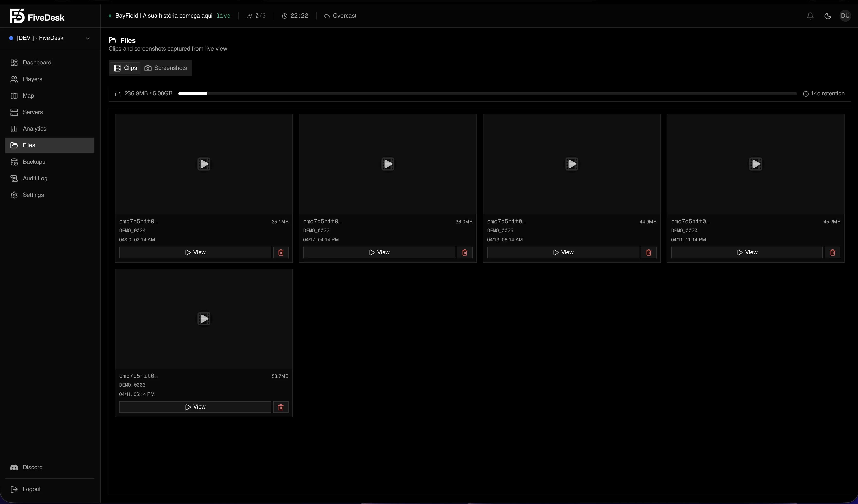858x504 pixels.
Task: Click the 0/3 player count
Action: pos(256,16)
